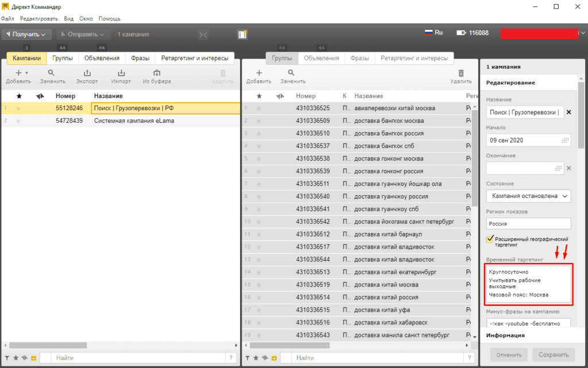This screenshot has width=588, height=368.
Task: Click sync status column header in groups table
Action: 280,96
